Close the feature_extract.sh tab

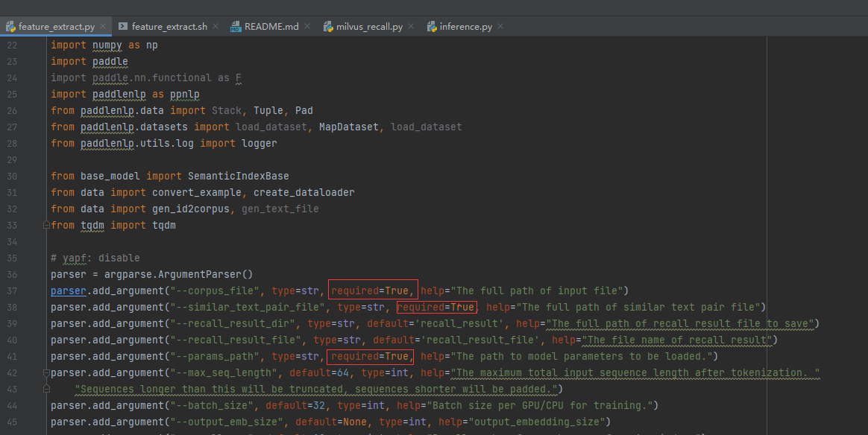click(215, 25)
